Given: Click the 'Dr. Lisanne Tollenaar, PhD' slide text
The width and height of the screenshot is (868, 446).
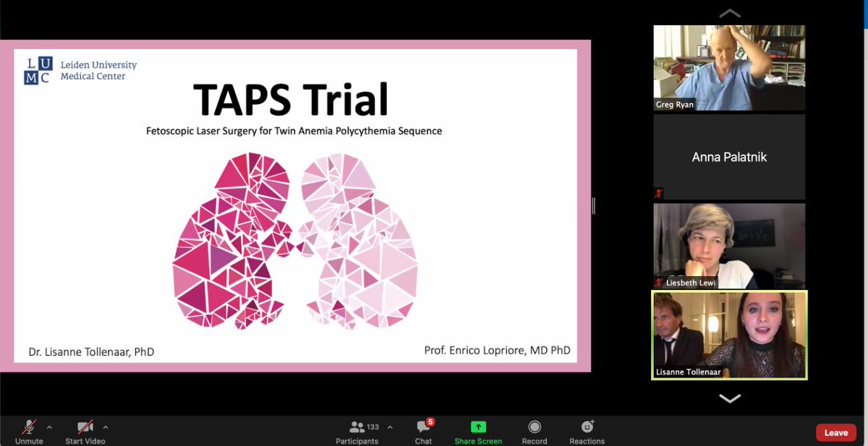Looking at the screenshot, I should pos(91,352).
